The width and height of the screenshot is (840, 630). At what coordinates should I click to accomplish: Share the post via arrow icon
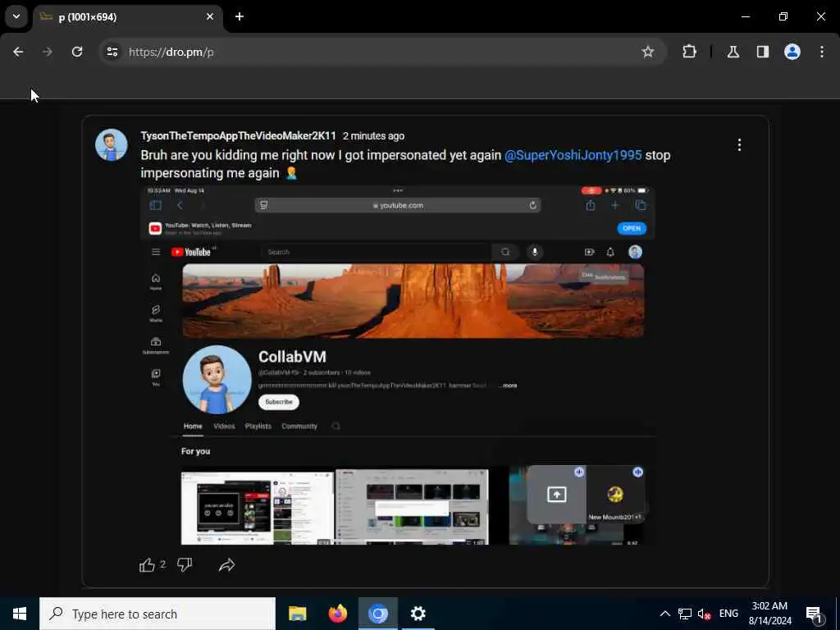click(x=226, y=564)
